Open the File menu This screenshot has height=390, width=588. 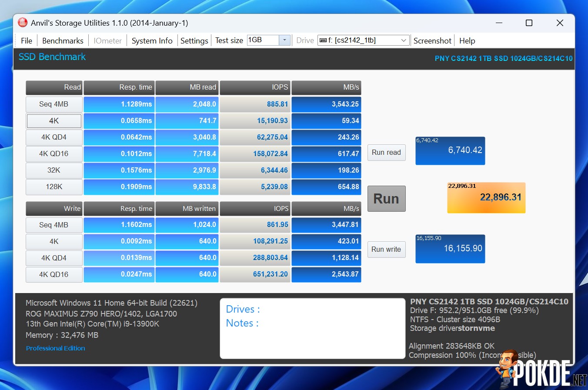[x=27, y=40]
